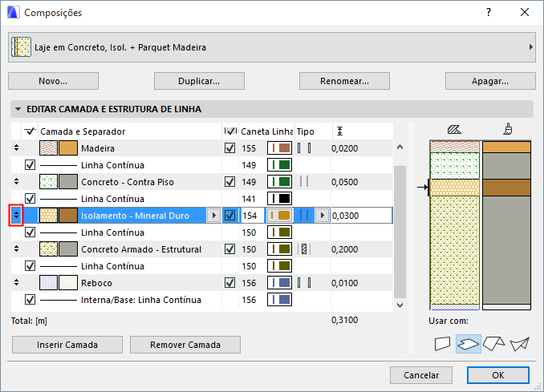This screenshot has height=392, width=544.
Task: Click the Concreto - Contra Piso hatch swatch
Action: (49, 182)
